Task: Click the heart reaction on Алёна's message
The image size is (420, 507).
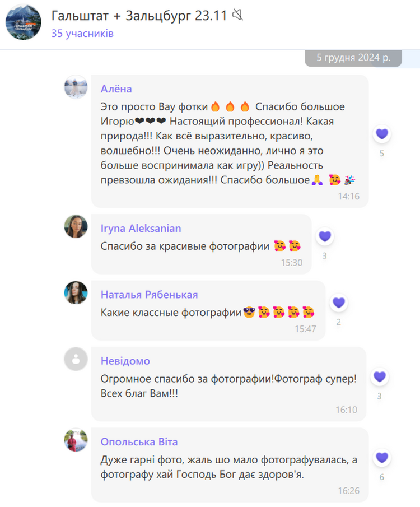Action: click(x=382, y=134)
